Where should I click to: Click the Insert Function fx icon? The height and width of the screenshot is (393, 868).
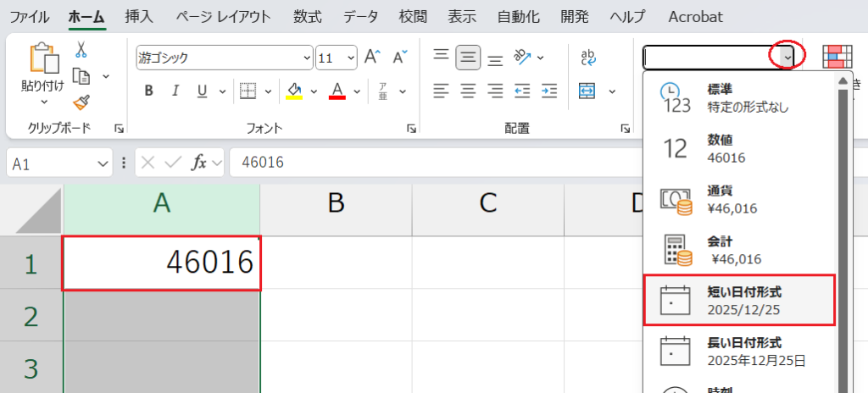(198, 163)
